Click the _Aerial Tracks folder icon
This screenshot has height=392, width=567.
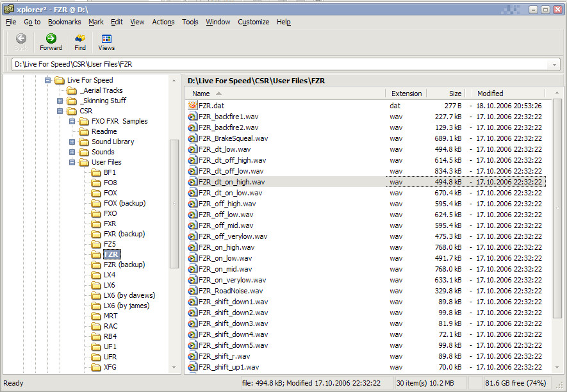tap(72, 90)
